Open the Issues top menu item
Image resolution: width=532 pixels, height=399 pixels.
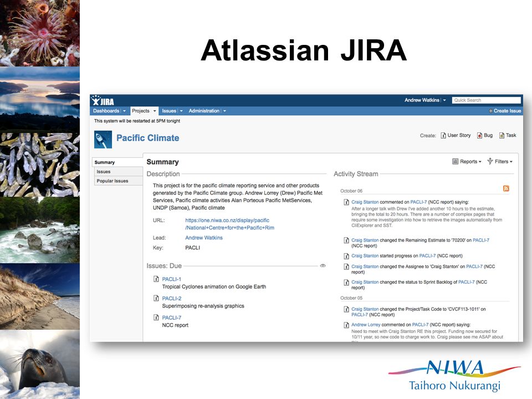point(169,111)
